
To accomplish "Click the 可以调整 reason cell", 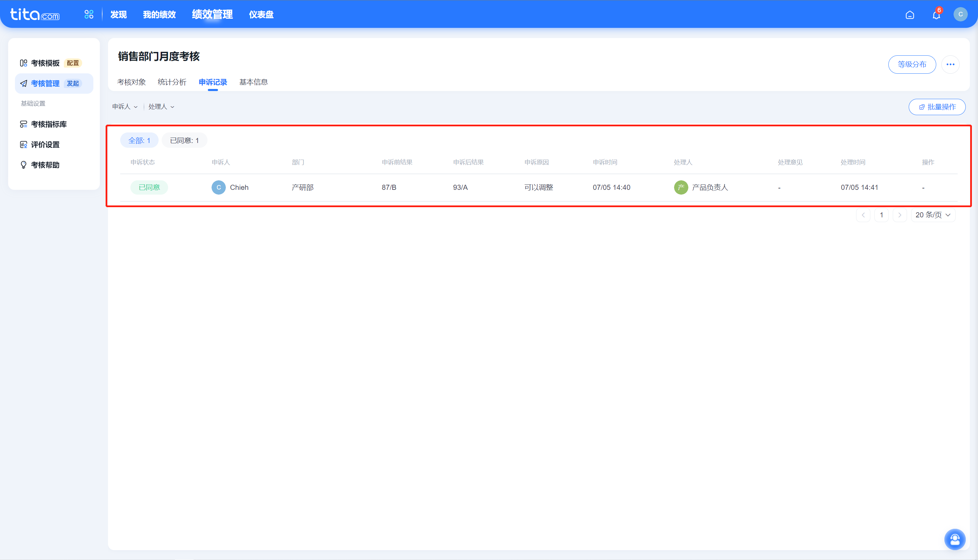I will tap(539, 187).
